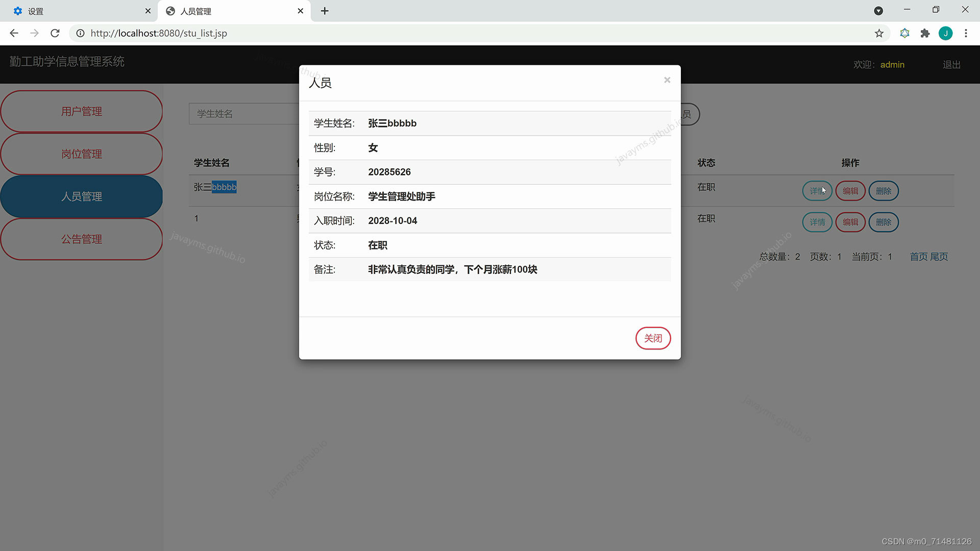Close the 设置 tab
Viewport: 980px width, 551px height.
click(x=148, y=11)
